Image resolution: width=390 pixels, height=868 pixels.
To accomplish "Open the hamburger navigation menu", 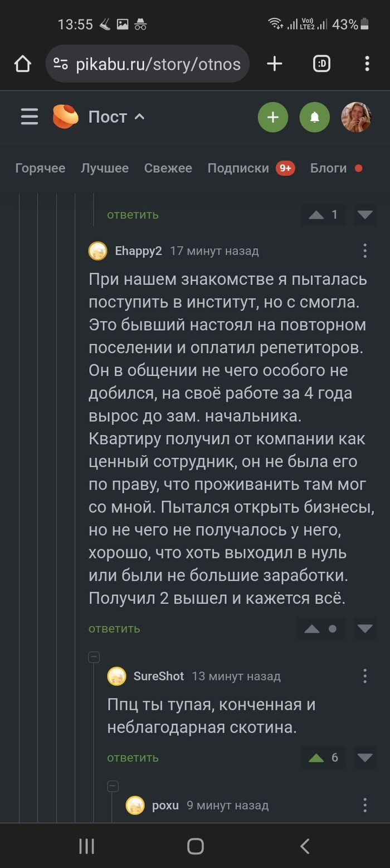I will click(x=30, y=117).
